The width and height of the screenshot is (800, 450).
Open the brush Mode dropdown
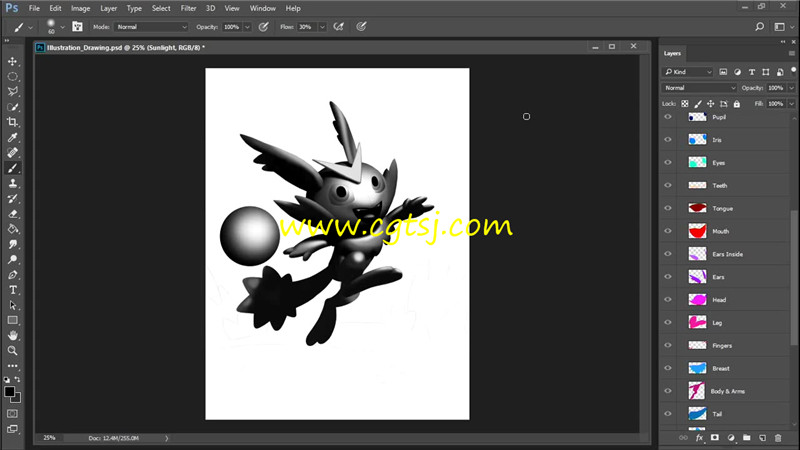click(152, 27)
